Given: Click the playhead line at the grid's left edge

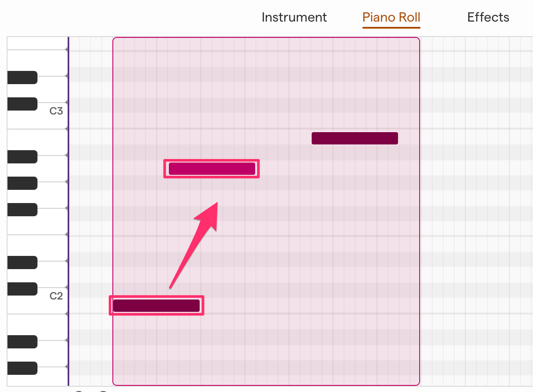Looking at the screenshot, I should coord(69,198).
